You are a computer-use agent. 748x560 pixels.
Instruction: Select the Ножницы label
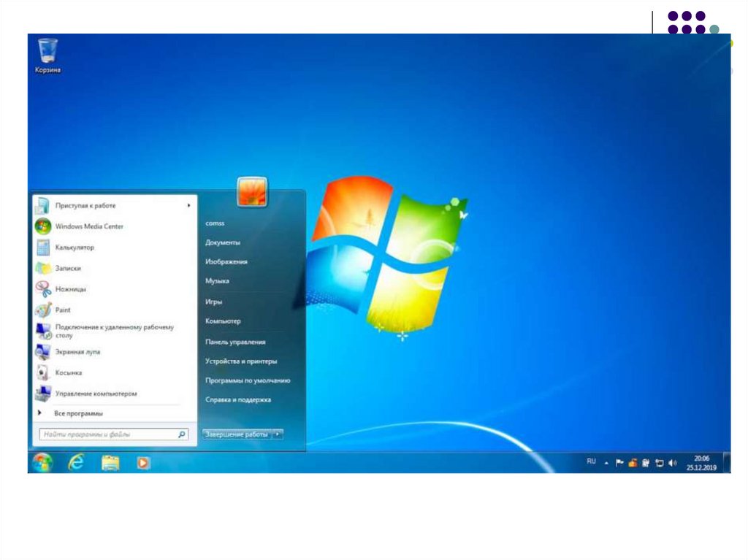pyautogui.click(x=71, y=290)
